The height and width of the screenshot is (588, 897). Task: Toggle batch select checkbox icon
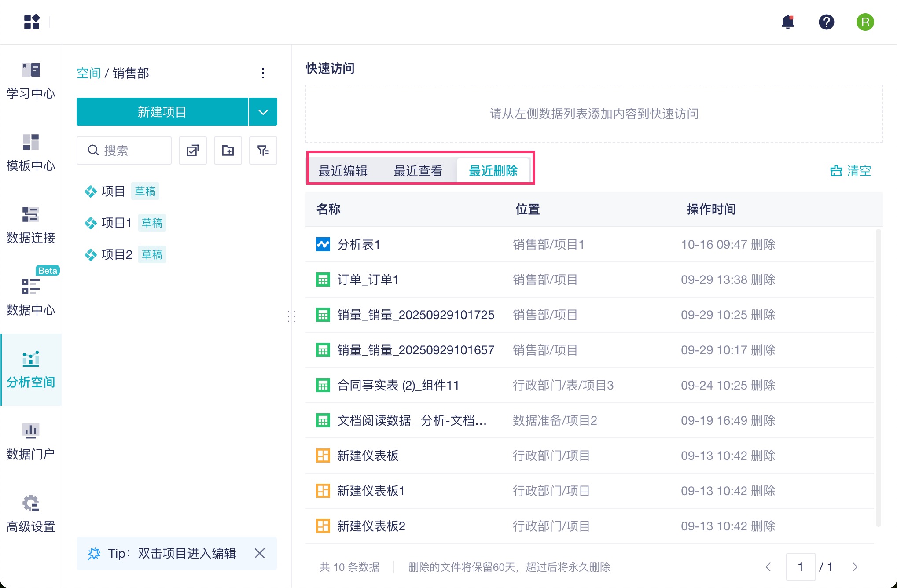point(192,151)
